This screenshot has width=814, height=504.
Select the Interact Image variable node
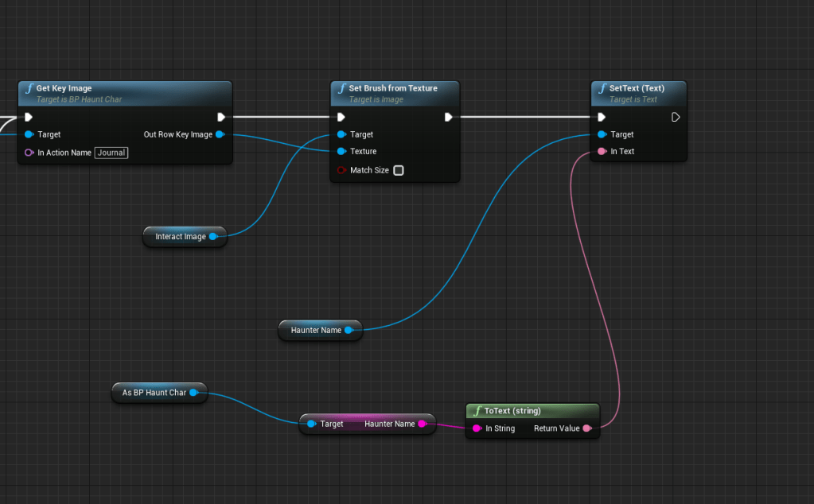180,237
